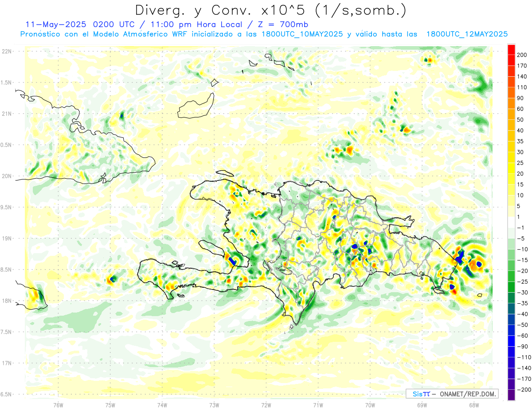Select the red swatch atop the colorbar
Image resolution: width=532 pixels, height=411 pixels.
pyautogui.click(x=511, y=50)
